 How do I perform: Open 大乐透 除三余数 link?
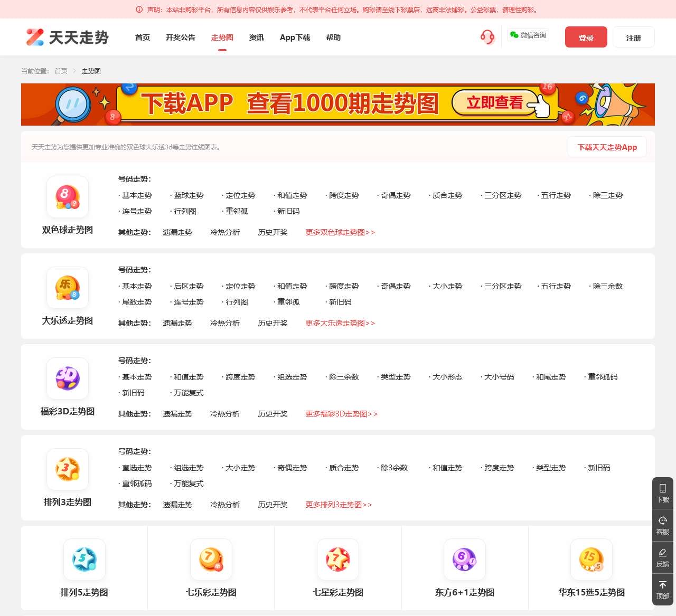(606, 286)
